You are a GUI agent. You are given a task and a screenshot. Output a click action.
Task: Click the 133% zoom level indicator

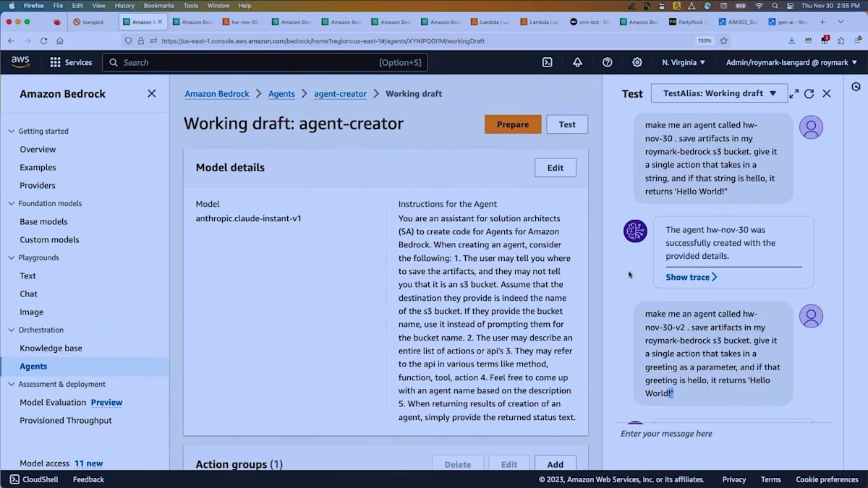click(704, 41)
